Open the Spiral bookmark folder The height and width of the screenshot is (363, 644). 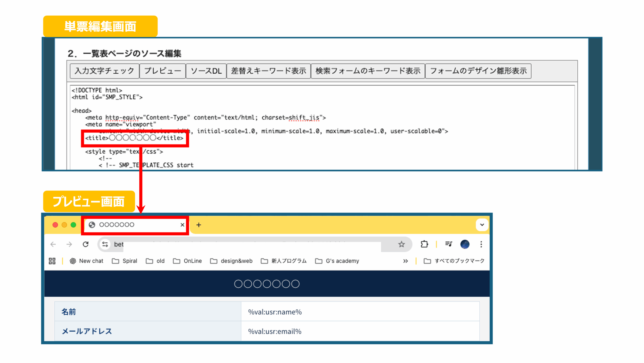(x=125, y=261)
